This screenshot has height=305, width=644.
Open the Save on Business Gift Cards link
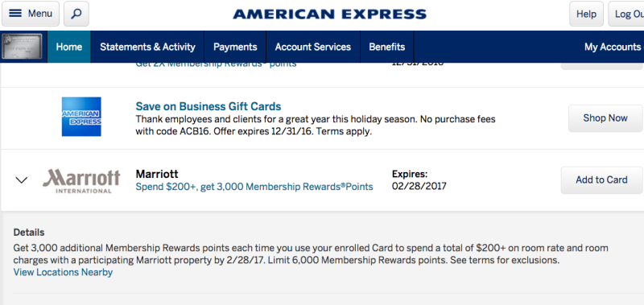tap(208, 106)
